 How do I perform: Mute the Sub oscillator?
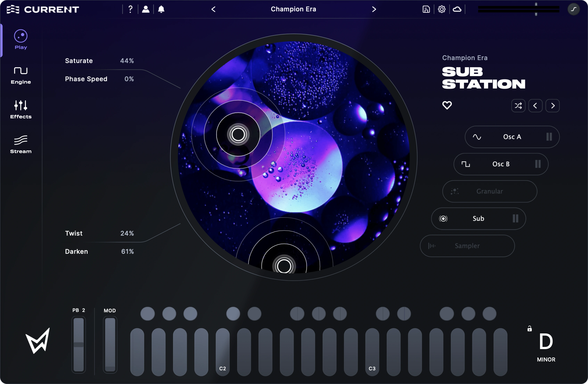[x=516, y=218]
